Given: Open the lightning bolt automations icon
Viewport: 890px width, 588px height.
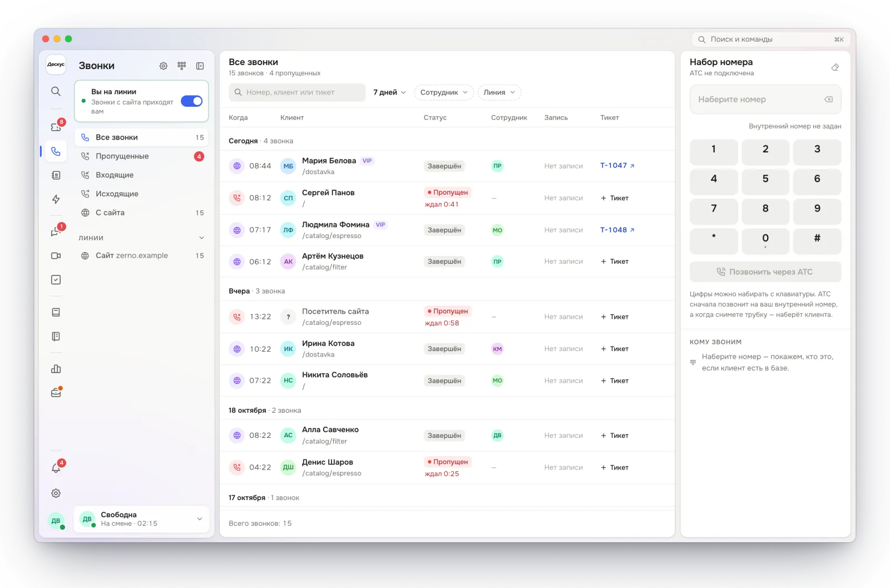Looking at the screenshot, I should (x=56, y=199).
